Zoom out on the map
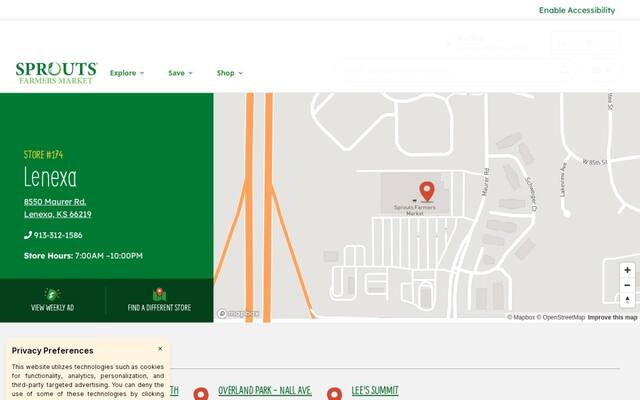Image resolution: width=640 pixels, height=400 pixels. (x=627, y=285)
